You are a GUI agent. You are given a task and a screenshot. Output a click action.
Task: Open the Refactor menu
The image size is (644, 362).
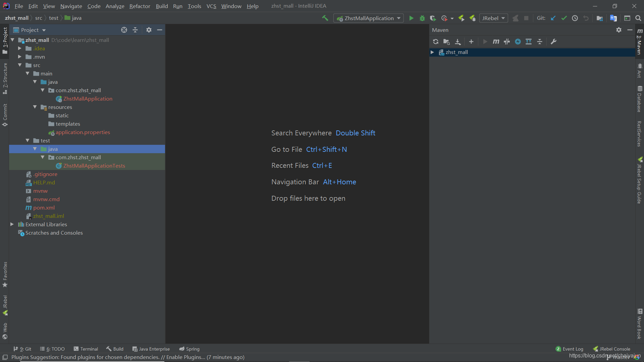[140, 6]
